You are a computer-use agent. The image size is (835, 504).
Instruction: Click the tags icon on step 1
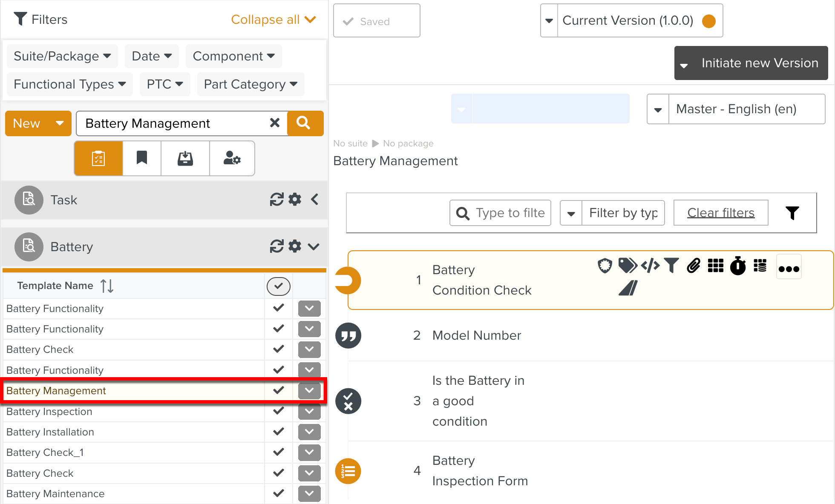(x=627, y=266)
